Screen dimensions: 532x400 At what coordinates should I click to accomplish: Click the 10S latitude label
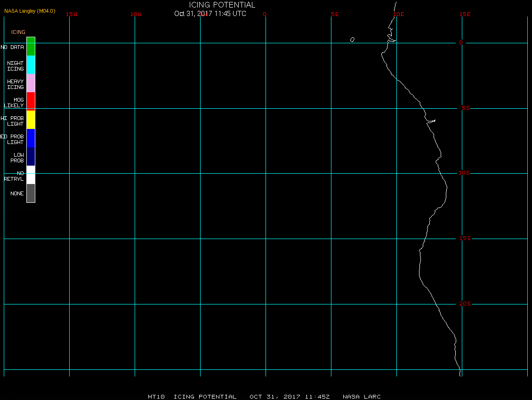pyautogui.click(x=464, y=173)
